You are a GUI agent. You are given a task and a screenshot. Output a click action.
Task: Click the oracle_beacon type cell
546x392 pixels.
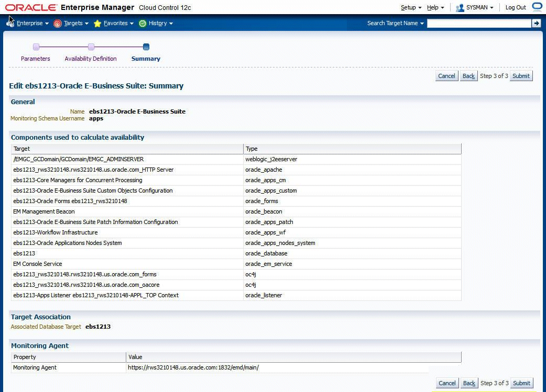tap(353, 211)
